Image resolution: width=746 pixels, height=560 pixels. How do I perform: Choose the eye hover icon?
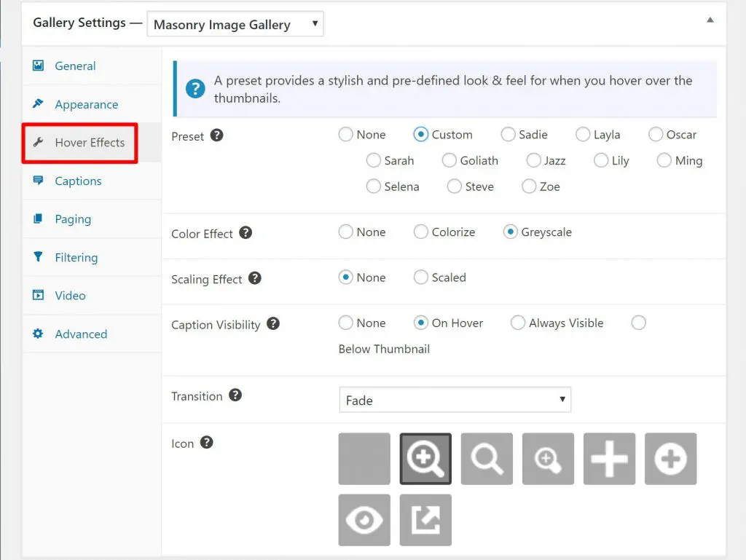tap(364, 520)
